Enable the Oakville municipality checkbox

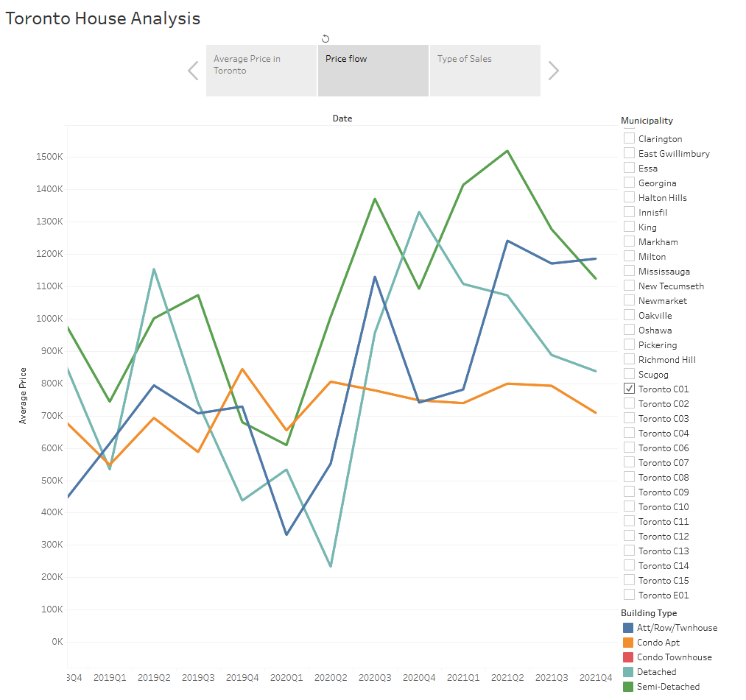tap(629, 315)
